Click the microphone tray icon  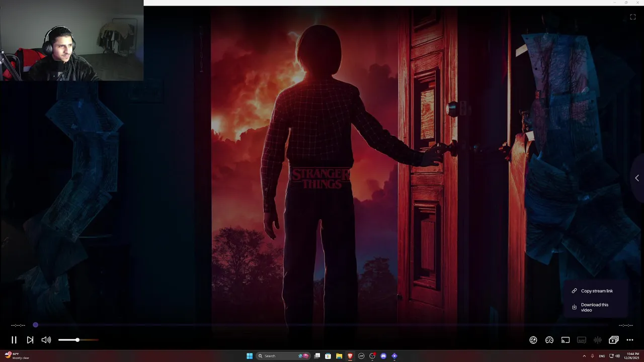tap(592, 356)
